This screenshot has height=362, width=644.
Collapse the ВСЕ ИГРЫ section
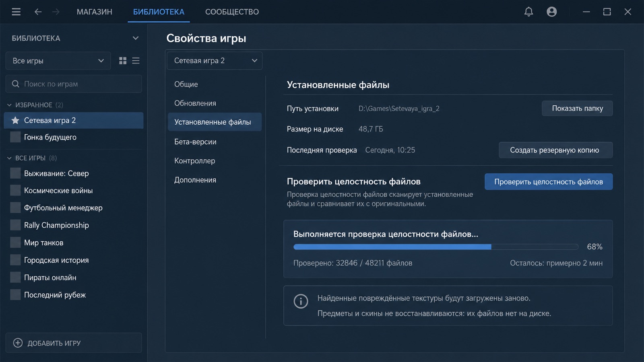pos(9,158)
